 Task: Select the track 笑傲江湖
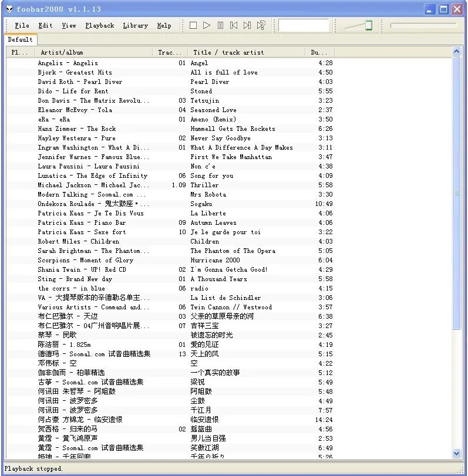pyautogui.click(x=204, y=448)
